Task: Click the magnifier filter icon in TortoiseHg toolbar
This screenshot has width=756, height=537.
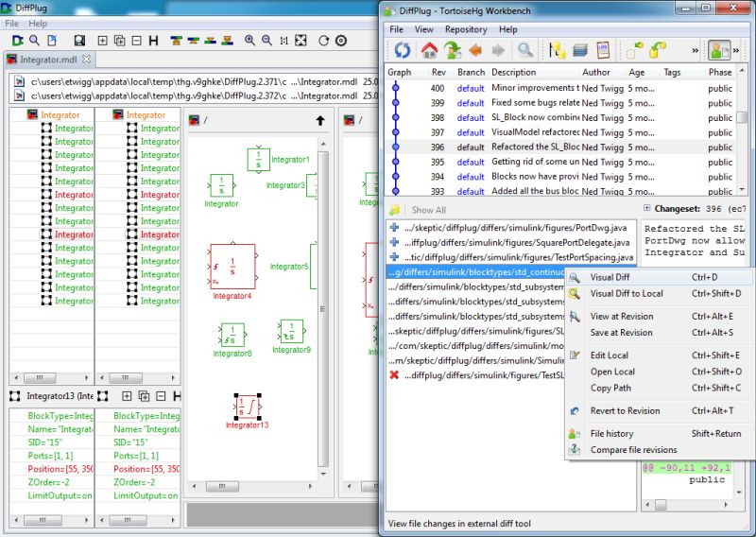Action: (525, 50)
